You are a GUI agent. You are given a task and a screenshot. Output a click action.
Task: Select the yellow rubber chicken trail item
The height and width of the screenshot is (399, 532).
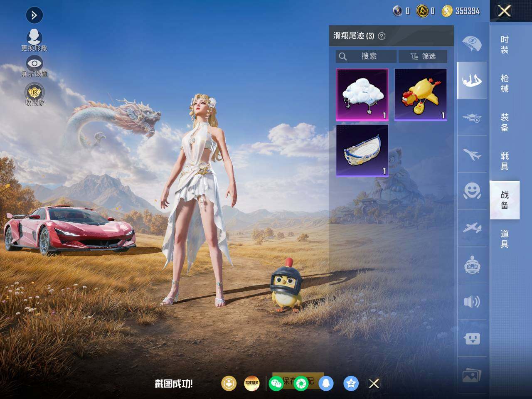click(x=421, y=95)
